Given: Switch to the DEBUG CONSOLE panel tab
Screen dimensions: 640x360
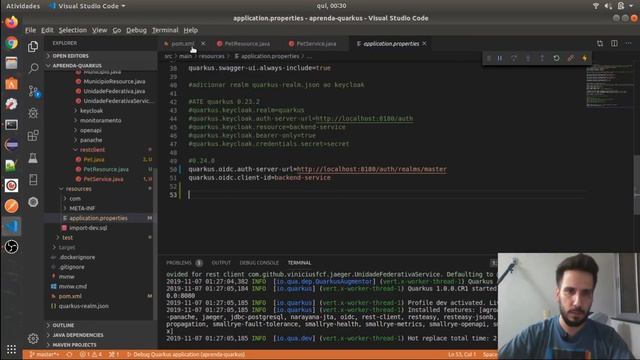Looking at the screenshot, I should pyautogui.click(x=259, y=263).
